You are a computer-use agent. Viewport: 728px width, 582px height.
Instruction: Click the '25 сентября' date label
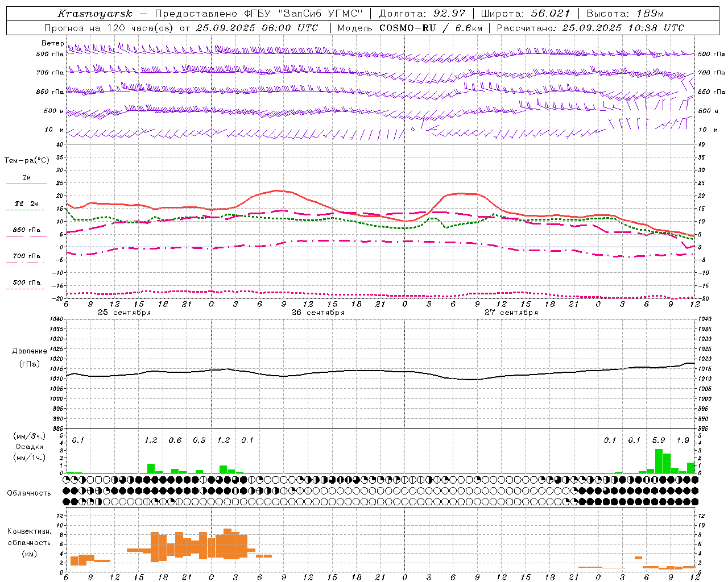(x=124, y=312)
